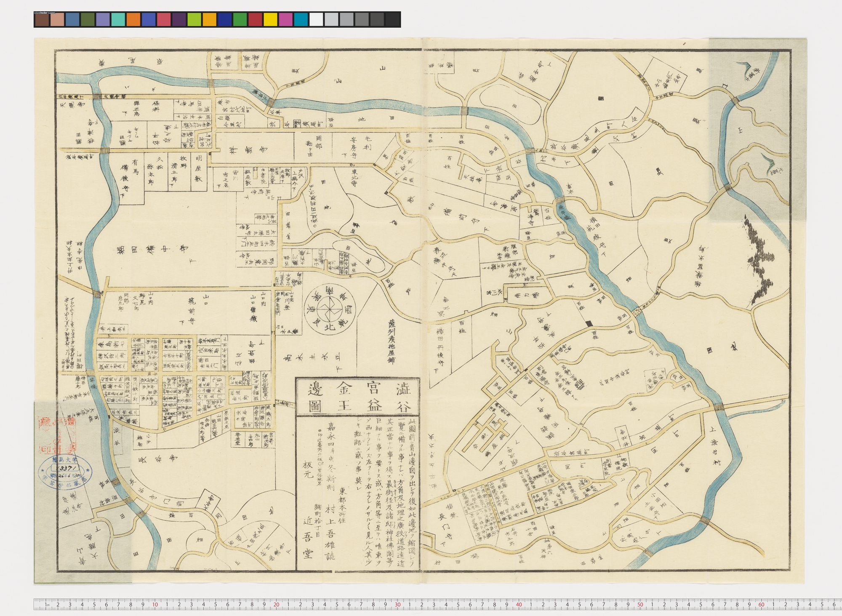Select the orange swatch next to teal

[x=133, y=20]
